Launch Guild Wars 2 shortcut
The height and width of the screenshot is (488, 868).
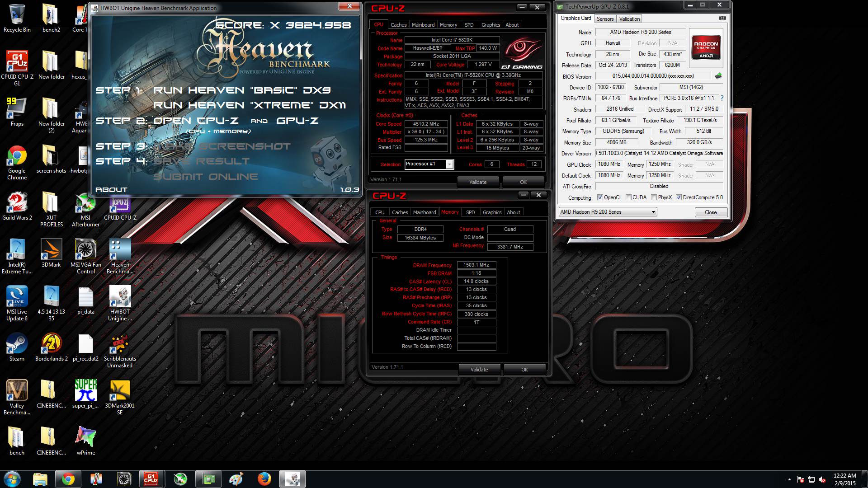17,206
